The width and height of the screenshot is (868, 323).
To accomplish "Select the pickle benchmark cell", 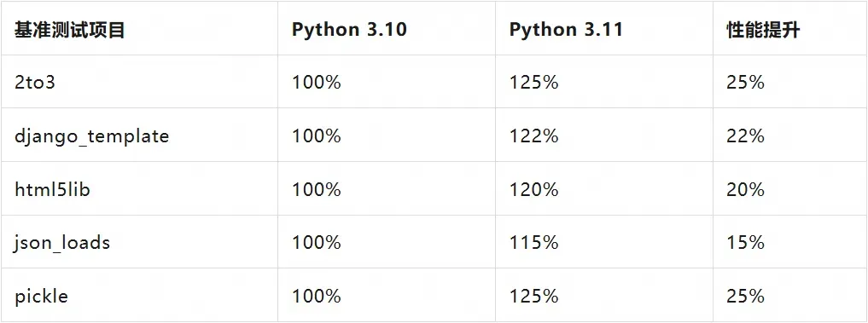I will point(42,297).
